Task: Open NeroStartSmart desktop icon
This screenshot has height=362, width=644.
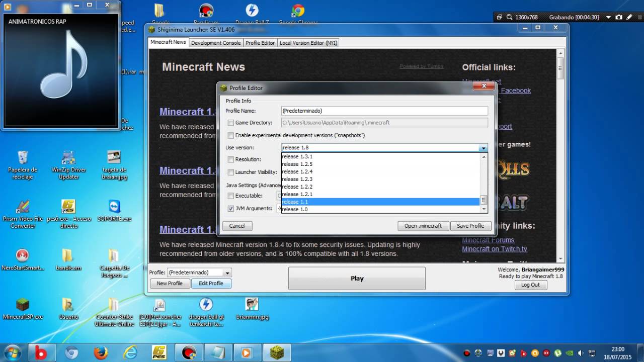Action: [22, 259]
